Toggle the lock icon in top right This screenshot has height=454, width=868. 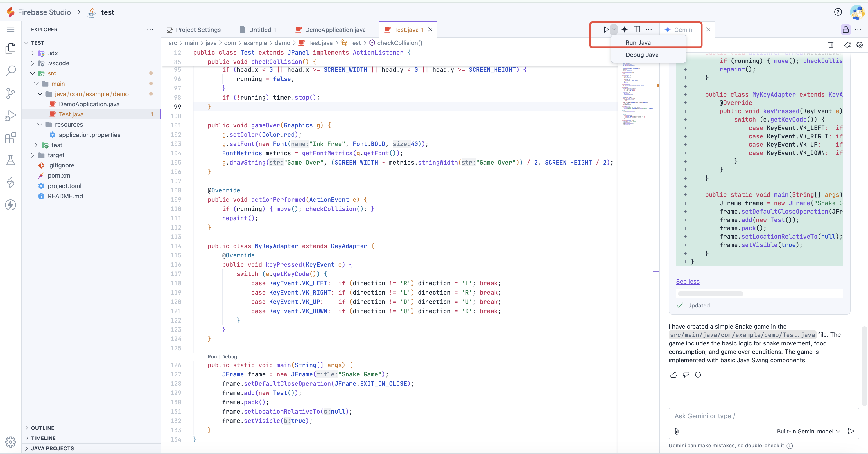pos(845,30)
